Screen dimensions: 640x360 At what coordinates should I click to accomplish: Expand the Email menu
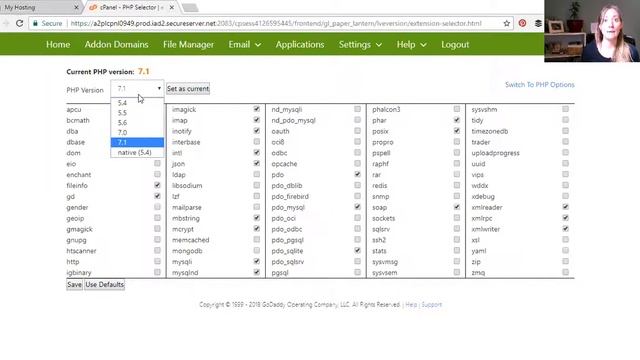click(244, 44)
